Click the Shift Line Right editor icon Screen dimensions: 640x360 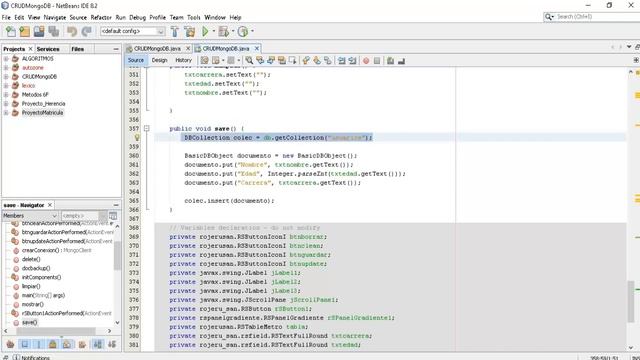coord(353,60)
